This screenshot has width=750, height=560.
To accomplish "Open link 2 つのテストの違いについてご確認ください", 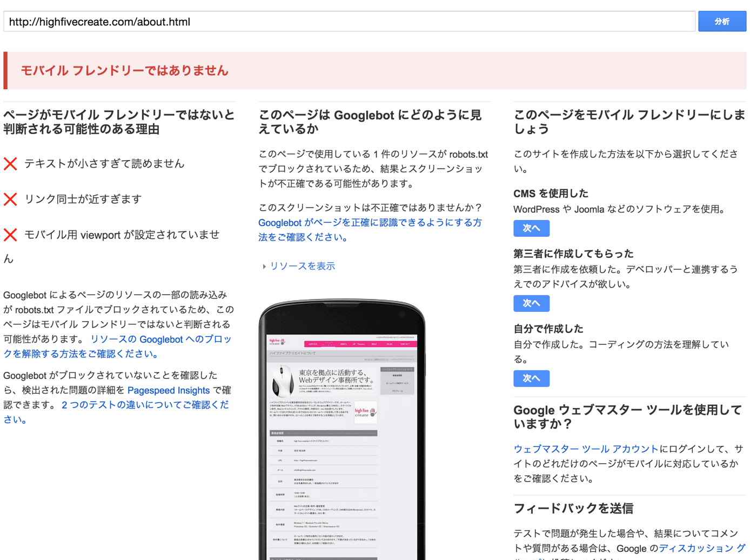I will click(x=116, y=412).
